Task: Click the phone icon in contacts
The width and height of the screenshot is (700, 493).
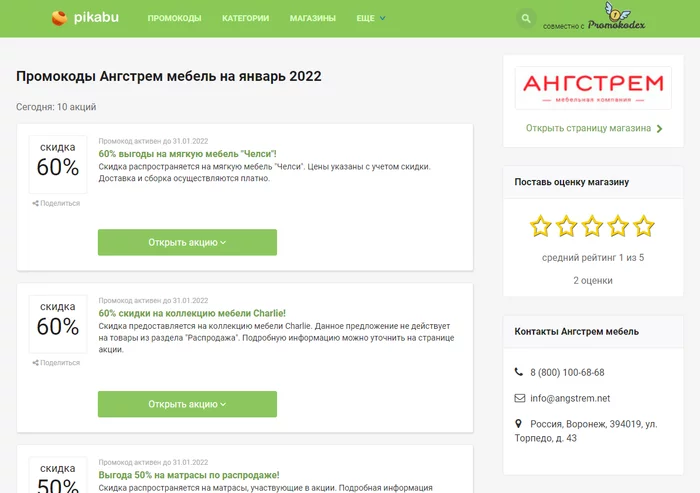Action: point(519,372)
